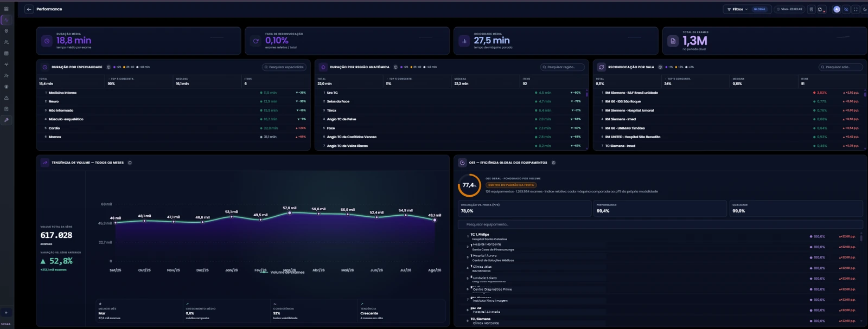Select the Uro TC region row
This screenshot has width=868, height=329.
[x=450, y=93]
